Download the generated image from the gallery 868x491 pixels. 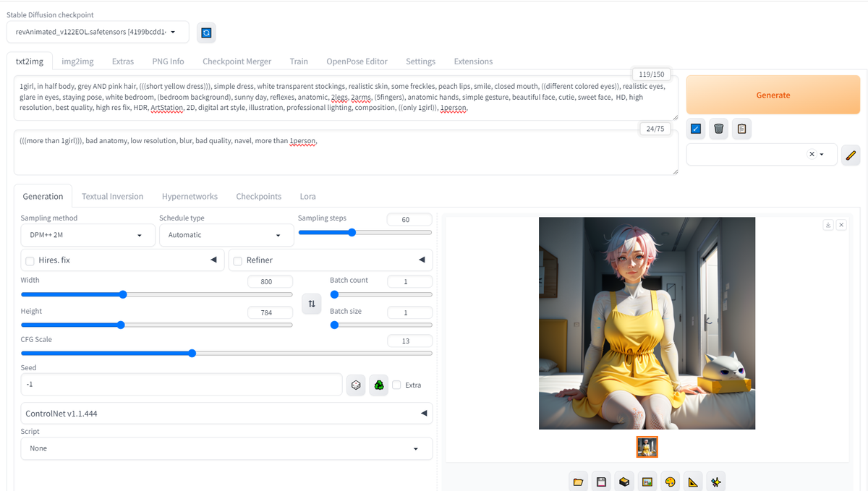(x=828, y=225)
